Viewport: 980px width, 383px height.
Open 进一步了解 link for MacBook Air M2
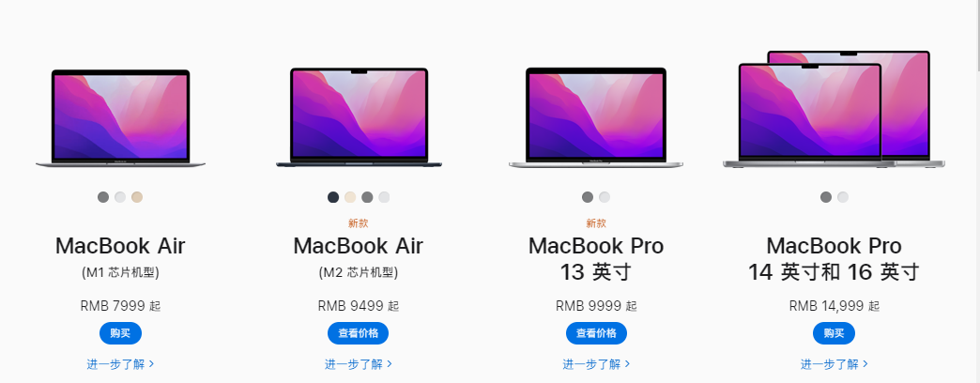pos(359,364)
